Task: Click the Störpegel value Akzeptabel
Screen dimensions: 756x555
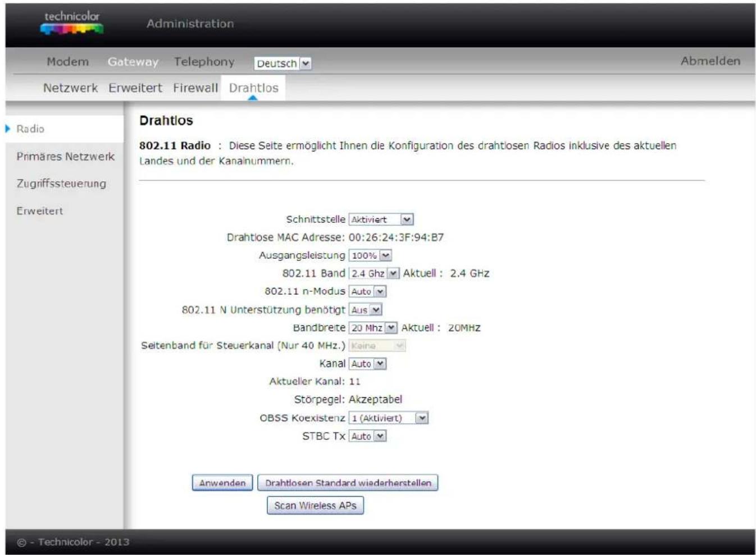Action: point(375,400)
